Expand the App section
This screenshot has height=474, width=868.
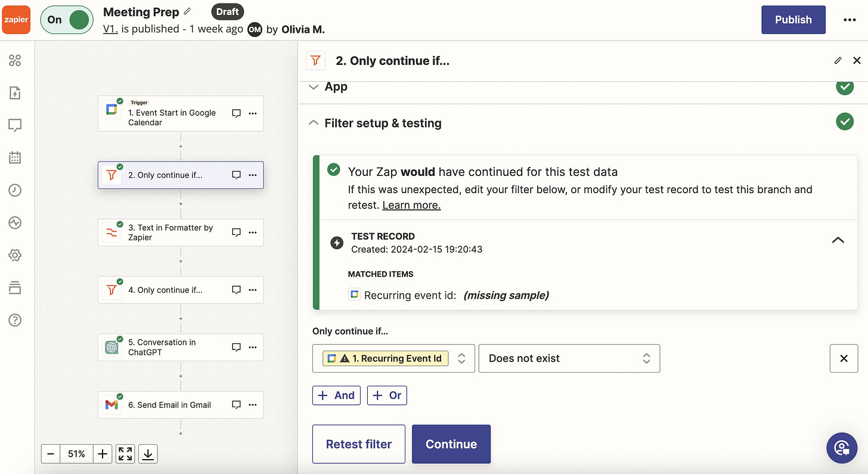tap(314, 87)
